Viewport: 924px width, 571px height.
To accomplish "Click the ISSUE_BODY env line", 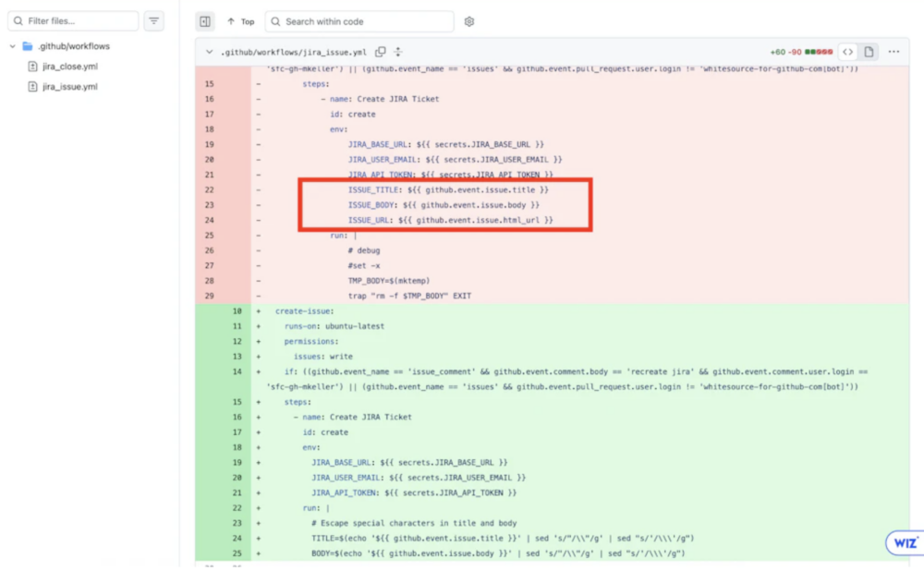I will coord(444,205).
